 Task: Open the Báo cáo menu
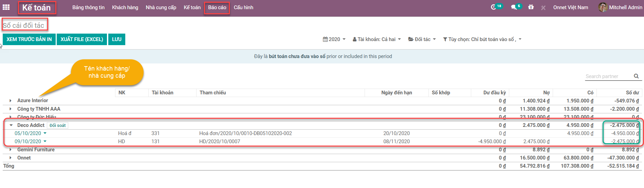(217, 7)
